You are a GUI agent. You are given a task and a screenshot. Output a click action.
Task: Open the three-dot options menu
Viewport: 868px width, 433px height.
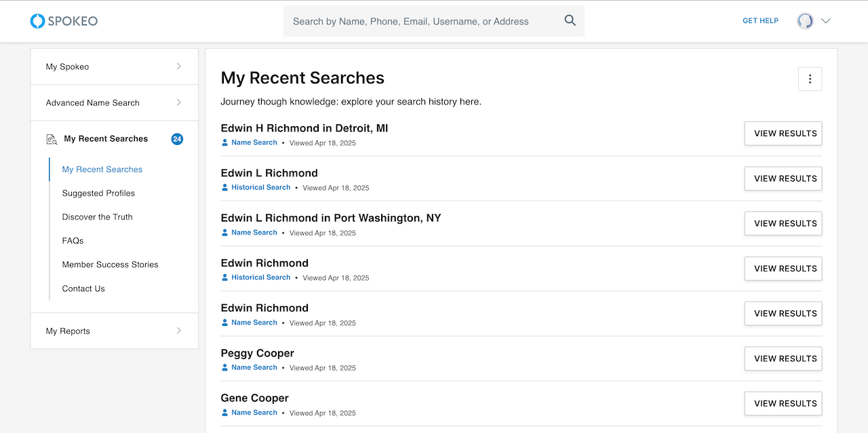coord(810,79)
